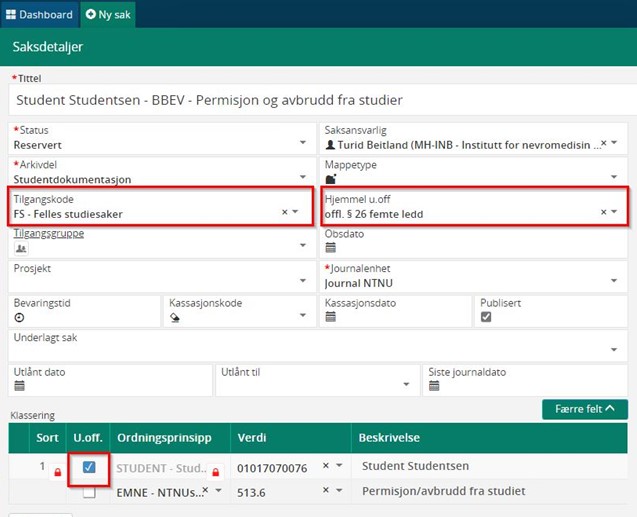The height and width of the screenshot is (517, 637).
Task: Click the lock icon beside STUDENT ordningsprinsipp
Action: coord(215,472)
